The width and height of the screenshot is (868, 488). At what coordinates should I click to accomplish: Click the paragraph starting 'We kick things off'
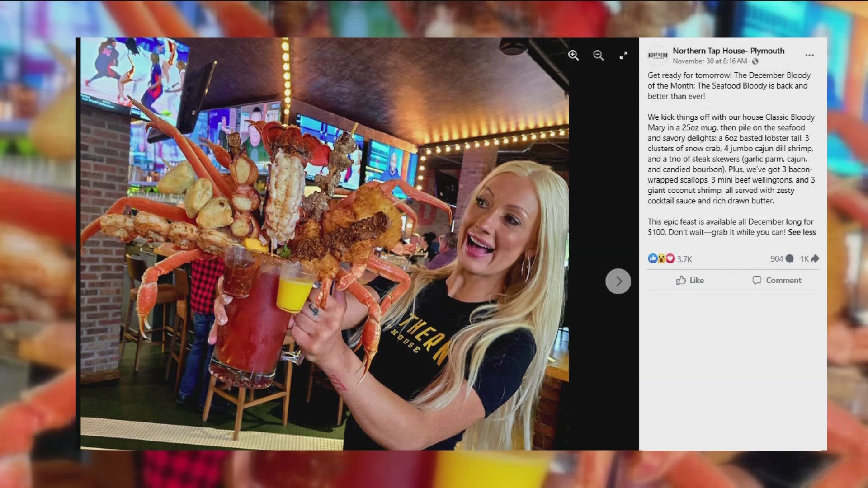click(x=731, y=159)
